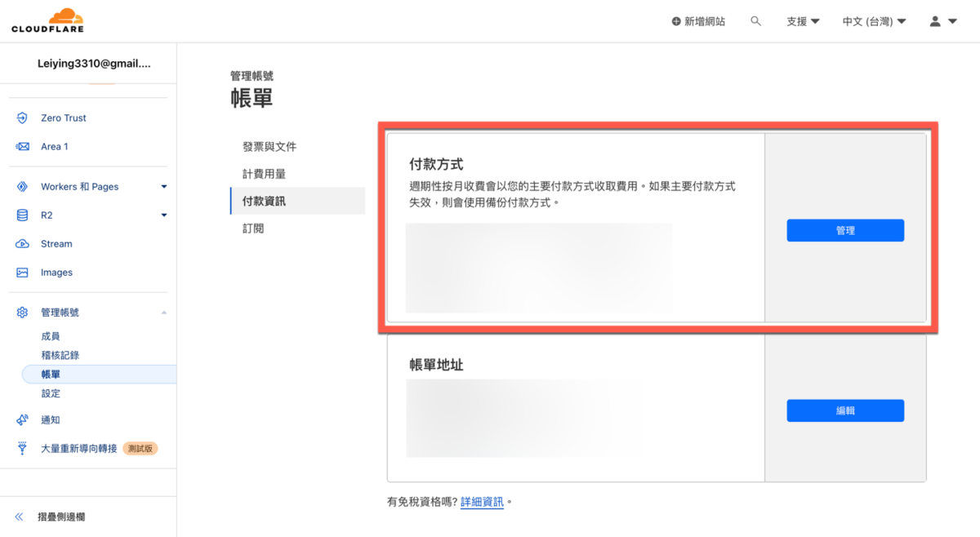Open 成員 in the sidebar
This screenshot has width=980, height=537.
(51, 336)
